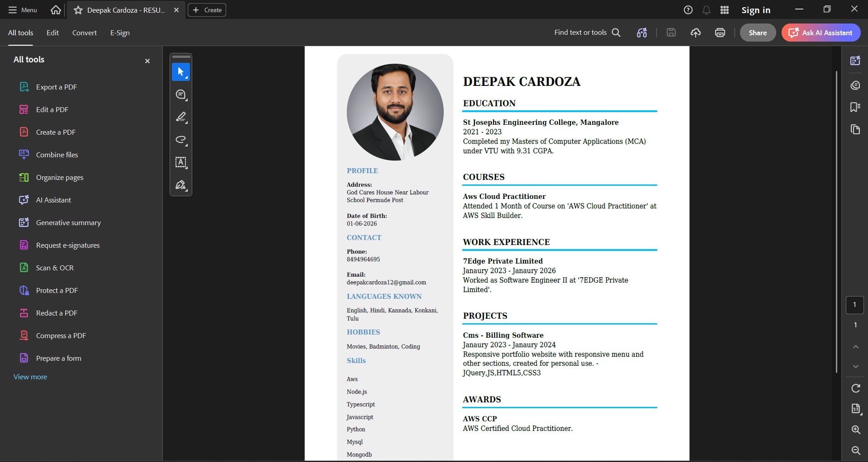Image resolution: width=868 pixels, height=462 pixels.
Task: Open the Ask AI Assistant button
Action: [x=821, y=33]
